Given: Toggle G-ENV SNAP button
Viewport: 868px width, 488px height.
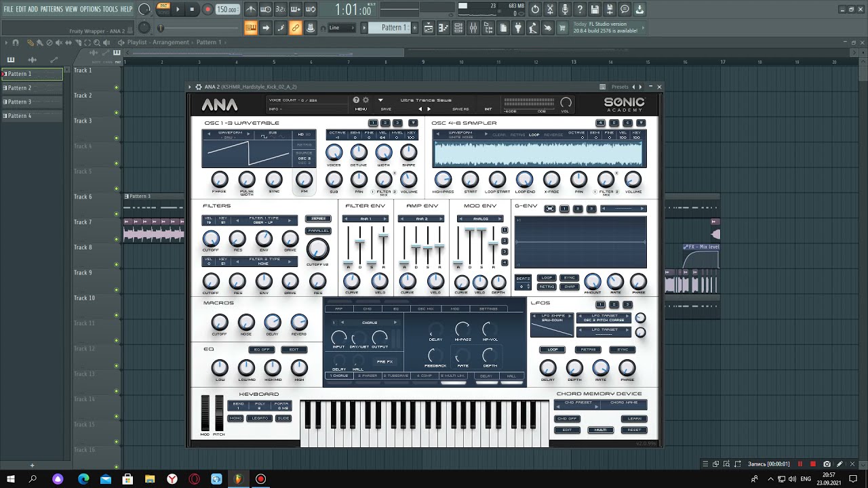Looking at the screenshot, I should [570, 287].
